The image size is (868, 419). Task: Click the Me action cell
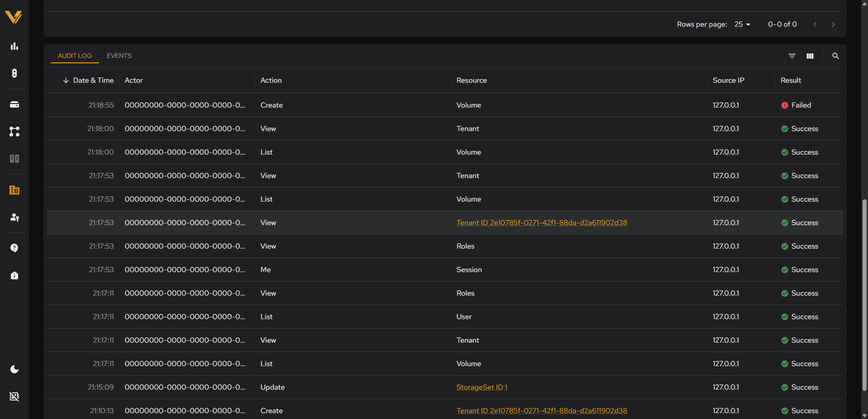click(x=265, y=270)
